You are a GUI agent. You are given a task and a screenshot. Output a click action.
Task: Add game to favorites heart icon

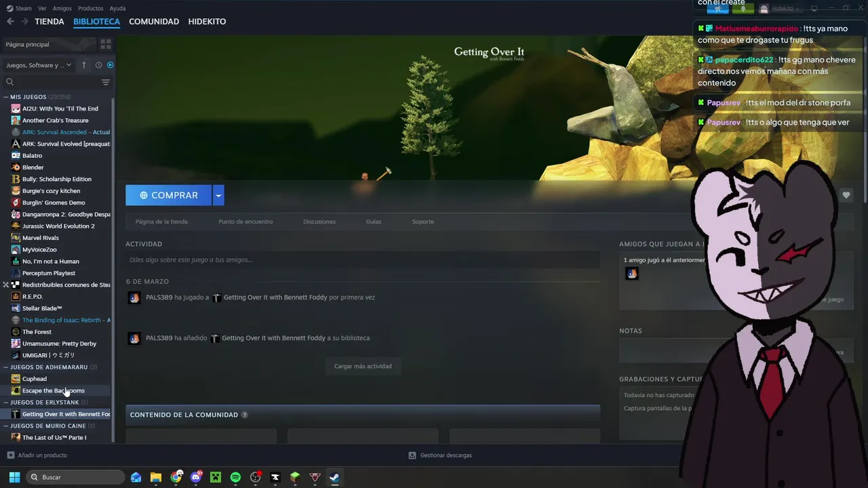click(846, 195)
